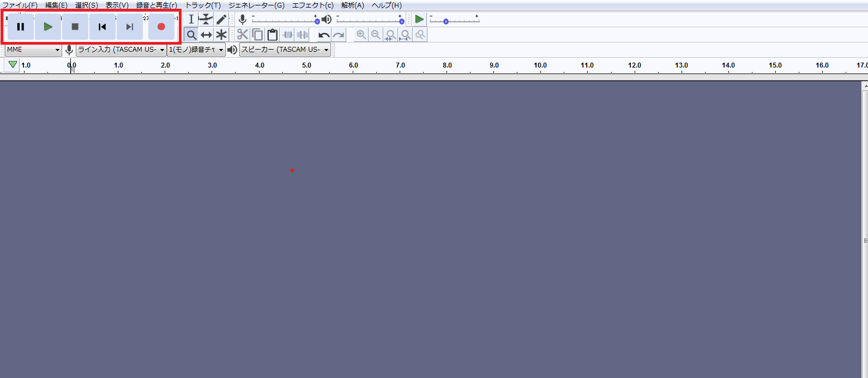Viewport: 868px width, 378px height.
Task: Select the Draw pencil tool
Action: coord(221,20)
